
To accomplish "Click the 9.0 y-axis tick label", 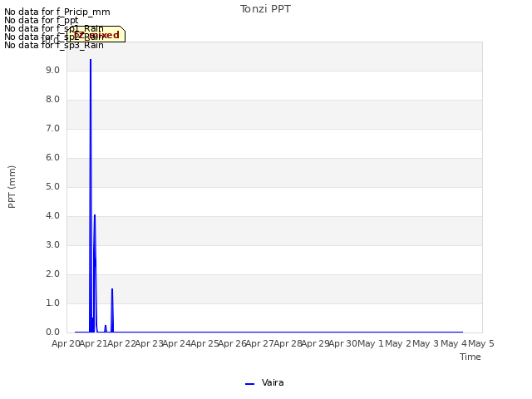I will (x=52, y=70).
